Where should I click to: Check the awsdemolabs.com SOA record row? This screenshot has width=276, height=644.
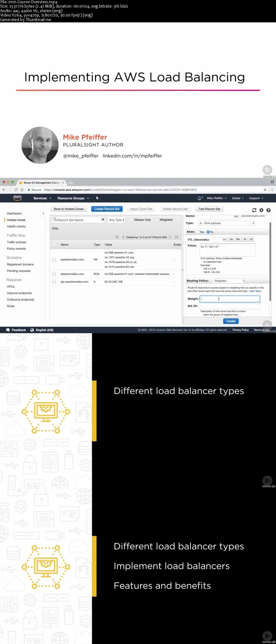point(54,274)
